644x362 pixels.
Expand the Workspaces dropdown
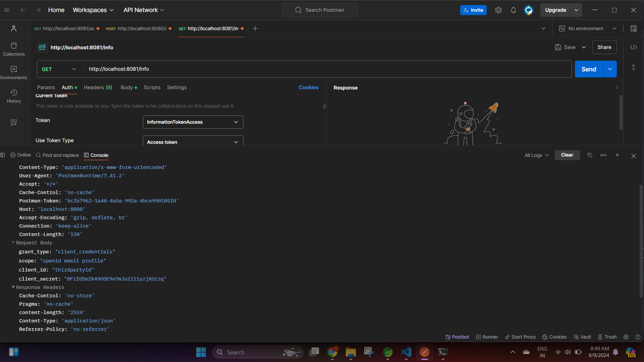[x=93, y=10]
